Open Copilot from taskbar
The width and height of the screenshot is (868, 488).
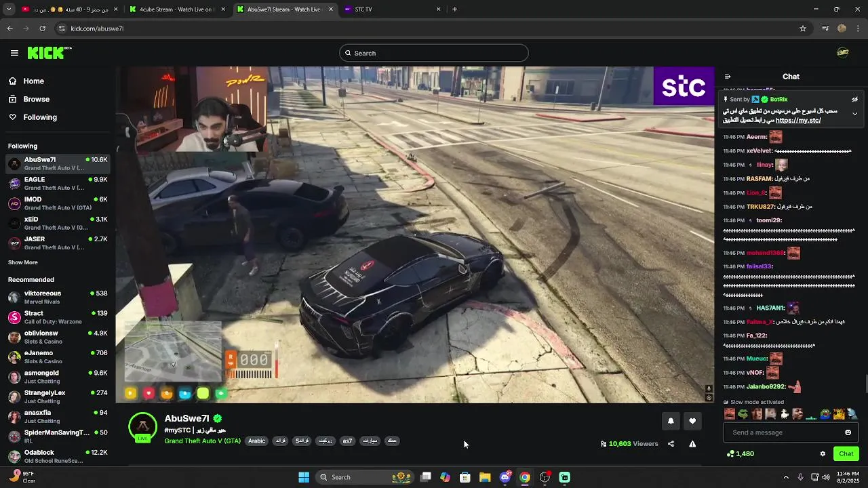(445, 477)
